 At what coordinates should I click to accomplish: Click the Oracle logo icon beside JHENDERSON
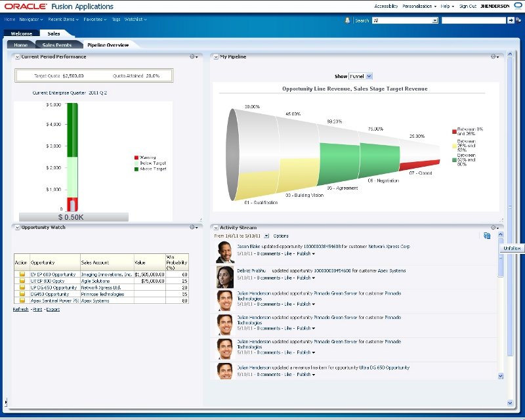pos(518,6)
